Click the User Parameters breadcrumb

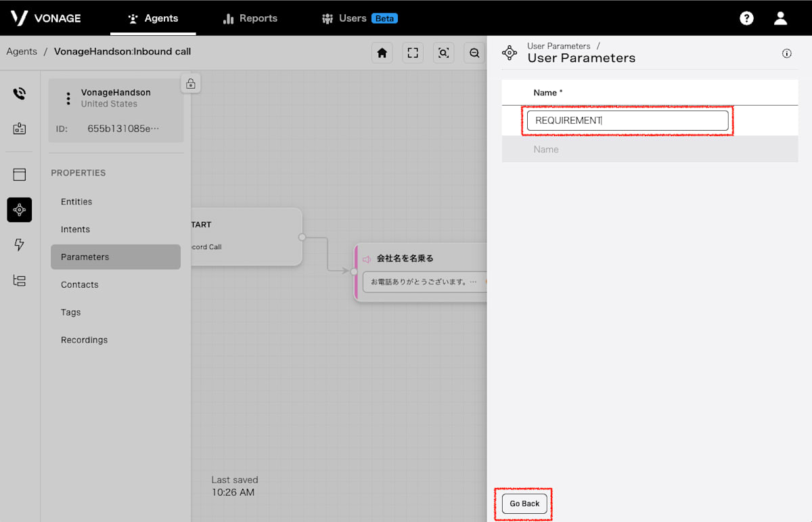tap(559, 46)
